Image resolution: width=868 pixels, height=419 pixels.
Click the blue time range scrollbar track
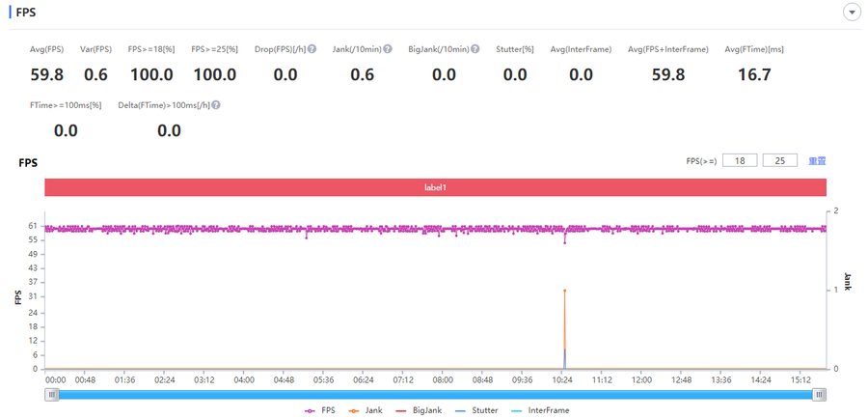point(434,394)
